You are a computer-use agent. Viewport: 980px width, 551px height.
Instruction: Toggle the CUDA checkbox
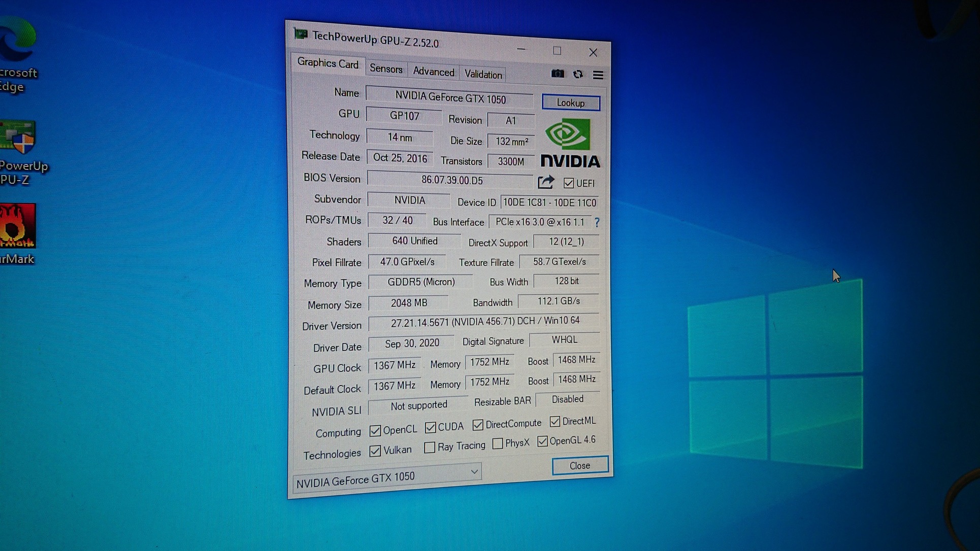click(431, 428)
